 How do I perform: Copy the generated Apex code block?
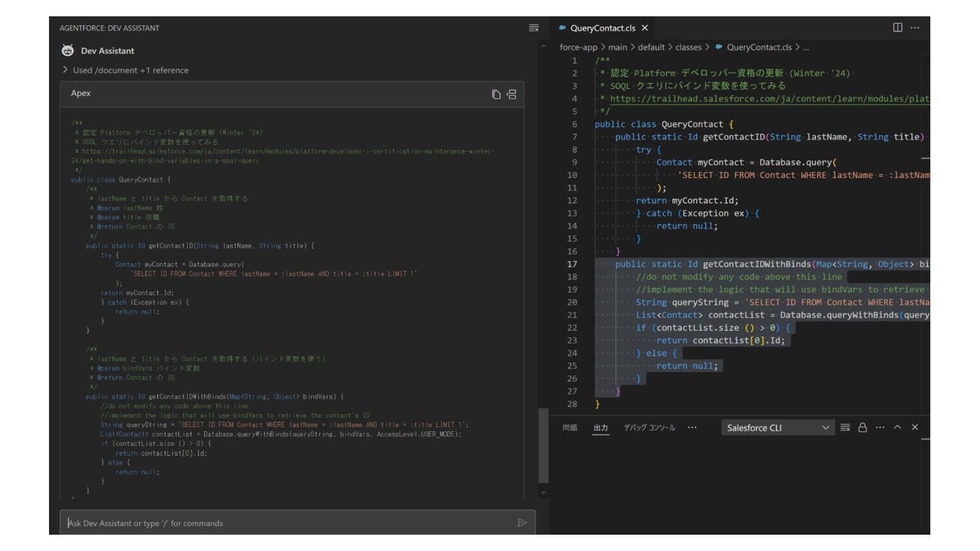tap(497, 94)
